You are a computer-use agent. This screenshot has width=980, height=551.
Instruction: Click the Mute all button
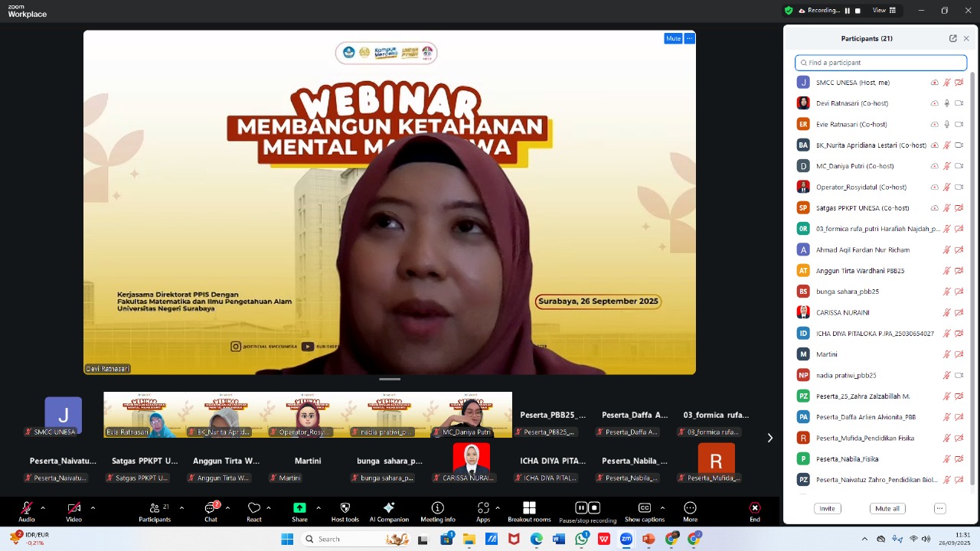click(887, 508)
